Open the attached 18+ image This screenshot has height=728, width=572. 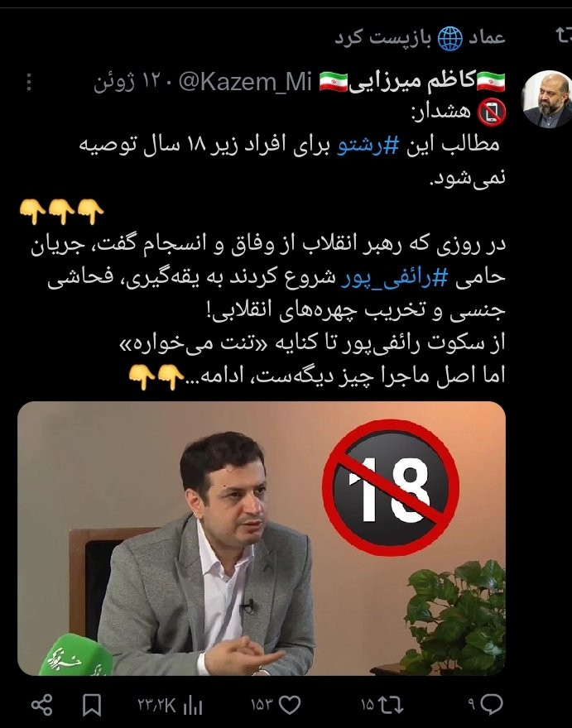tap(262, 538)
